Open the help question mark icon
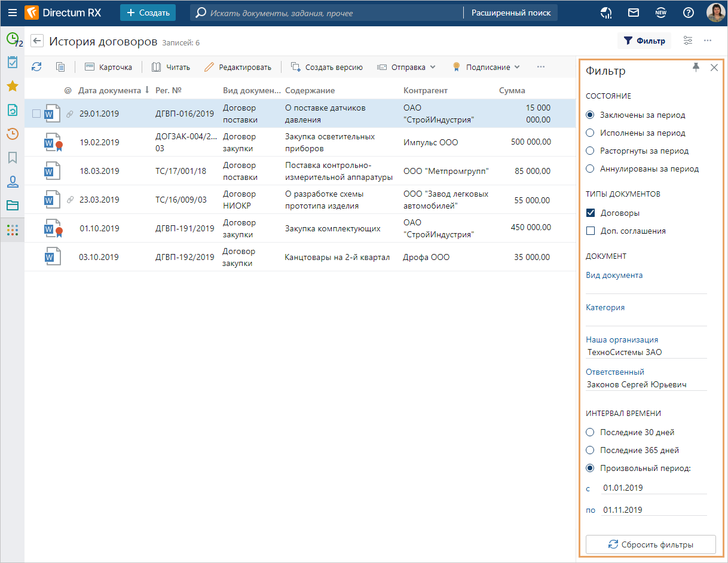Image resolution: width=728 pixels, height=563 pixels. tap(689, 13)
